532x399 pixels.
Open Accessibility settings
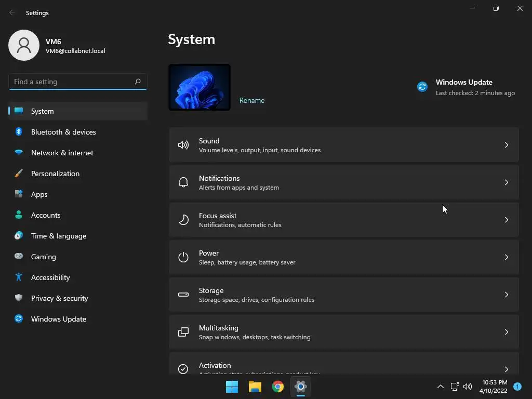78,277
